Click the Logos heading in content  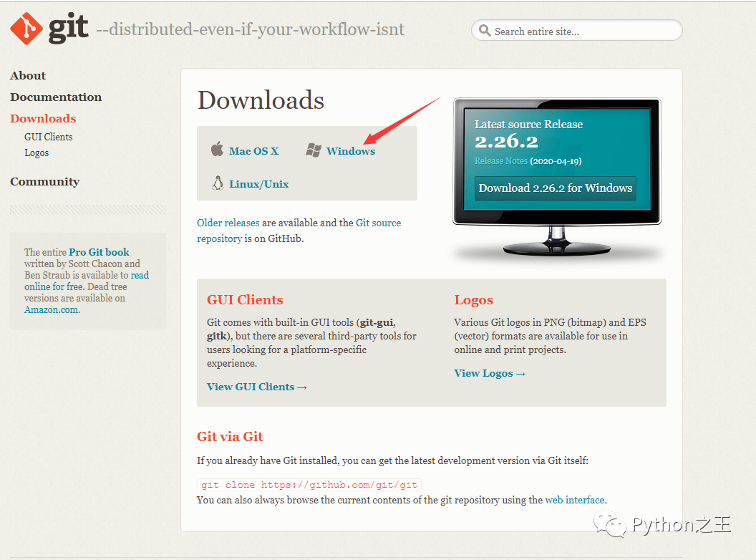click(x=473, y=300)
